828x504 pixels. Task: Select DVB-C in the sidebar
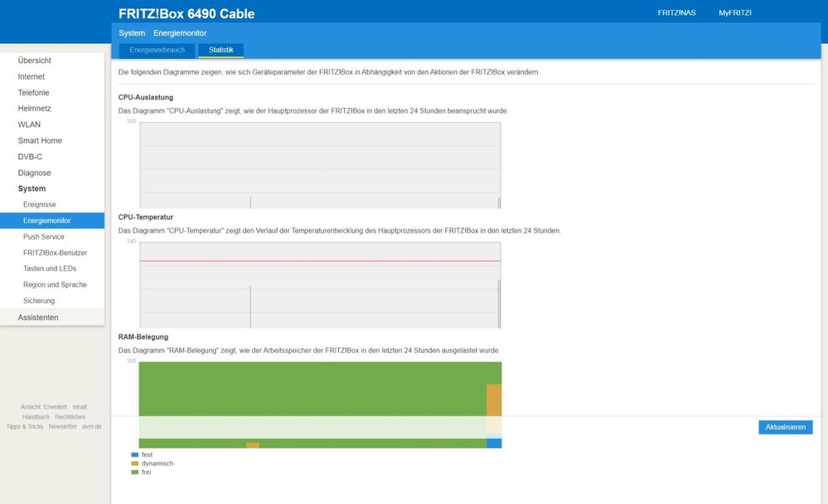(30, 157)
